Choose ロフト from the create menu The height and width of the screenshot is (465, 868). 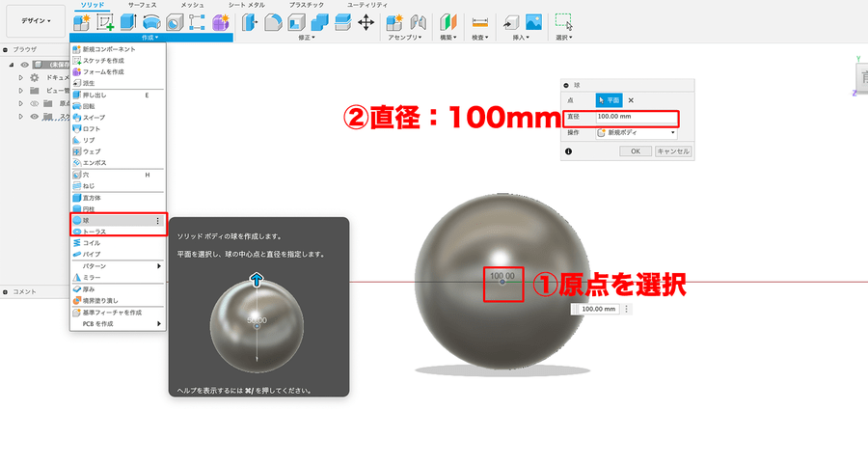tap(118, 129)
